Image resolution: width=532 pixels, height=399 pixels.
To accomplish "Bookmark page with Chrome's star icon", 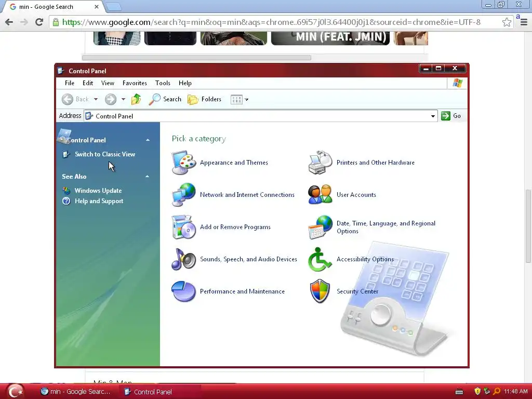I will (507, 22).
